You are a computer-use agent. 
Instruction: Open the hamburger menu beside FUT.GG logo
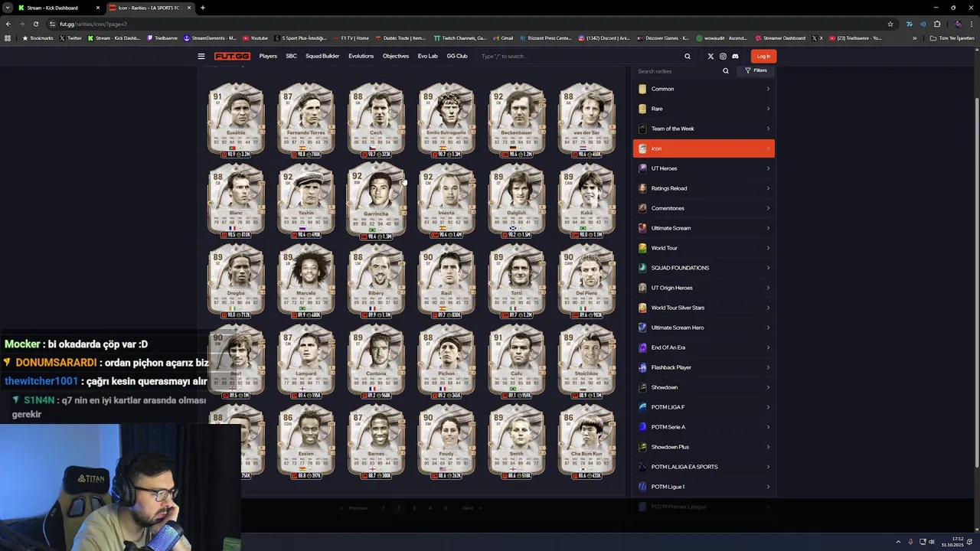pos(201,56)
